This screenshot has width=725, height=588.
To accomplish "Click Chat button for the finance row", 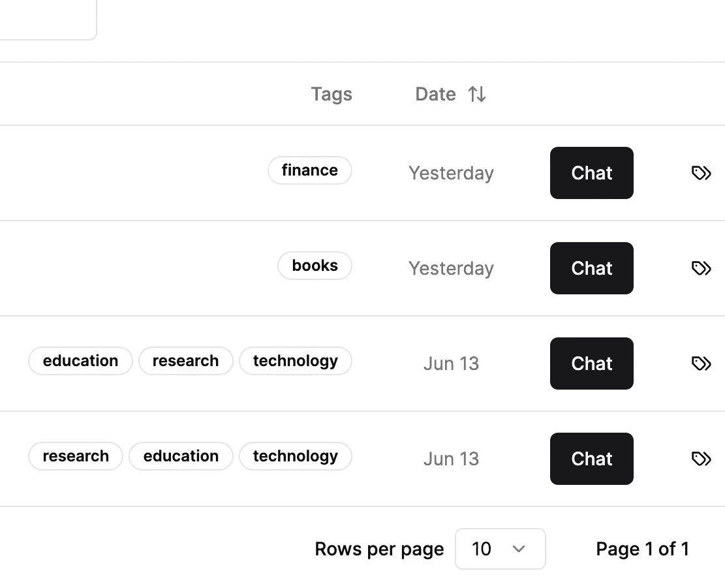I will 591,173.
